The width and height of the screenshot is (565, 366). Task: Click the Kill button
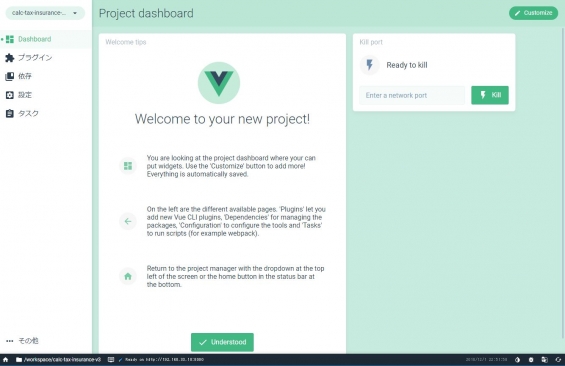point(490,95)
